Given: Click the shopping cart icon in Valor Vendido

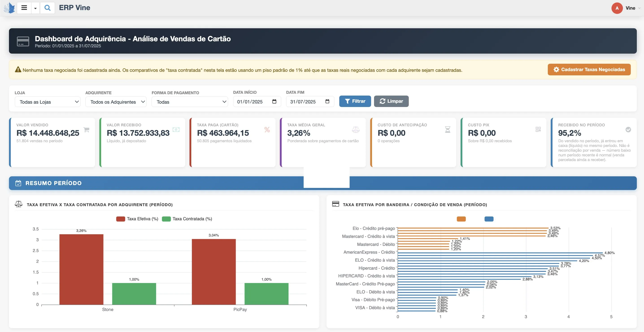Looking at the screenshot, I should (86, 130).
